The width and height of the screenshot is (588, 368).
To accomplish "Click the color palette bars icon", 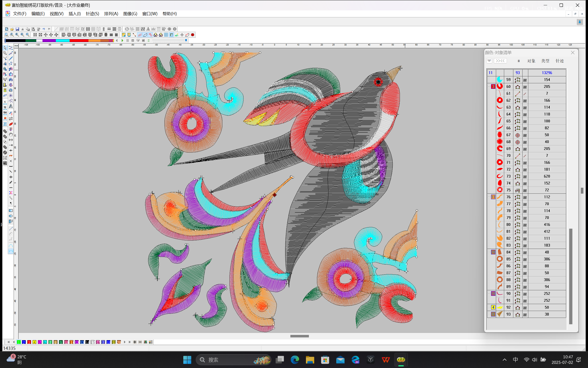I will click(x=146, y=342).
